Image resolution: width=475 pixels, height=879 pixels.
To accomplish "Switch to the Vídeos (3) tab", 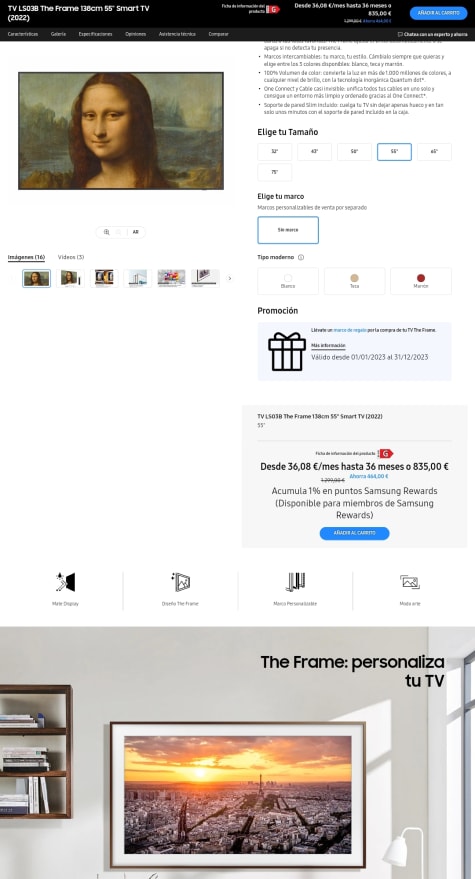I will 71,257.
